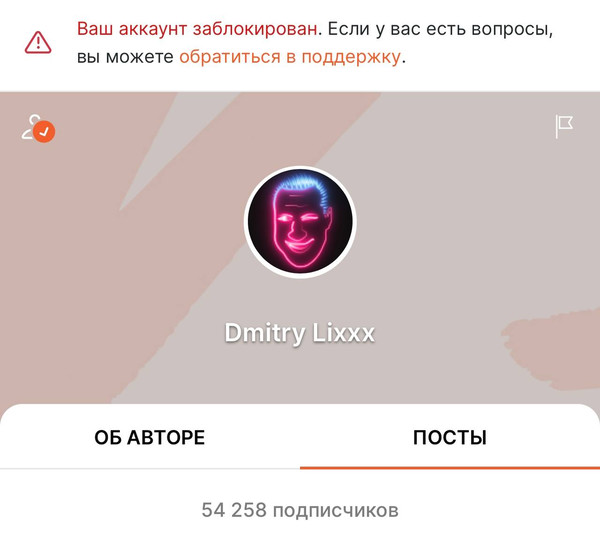Click the 'Dmitry Lixxx' author name
This screenshot has height=540, width=600.
300,333
